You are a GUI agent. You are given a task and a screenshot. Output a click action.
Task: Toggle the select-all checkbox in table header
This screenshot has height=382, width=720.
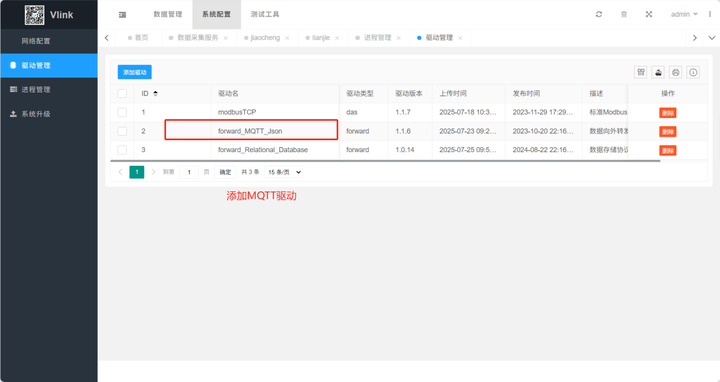point(122,94)
